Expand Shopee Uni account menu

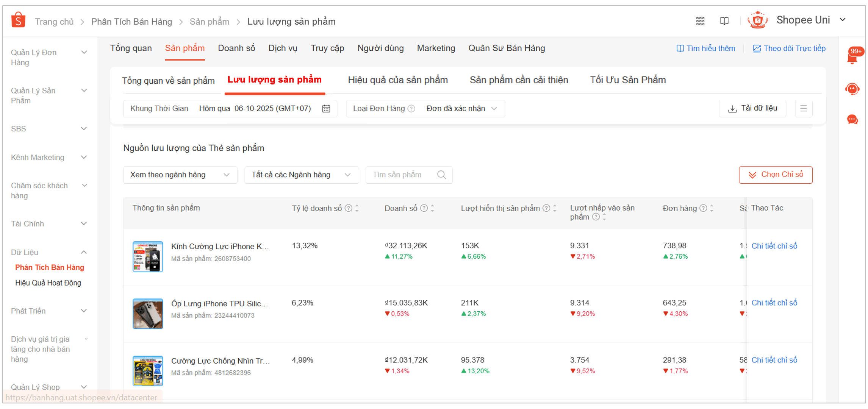843,20
